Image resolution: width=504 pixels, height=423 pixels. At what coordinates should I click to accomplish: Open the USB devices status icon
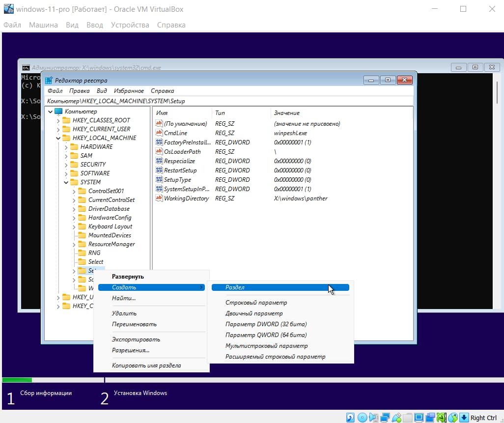coord(396,418)
